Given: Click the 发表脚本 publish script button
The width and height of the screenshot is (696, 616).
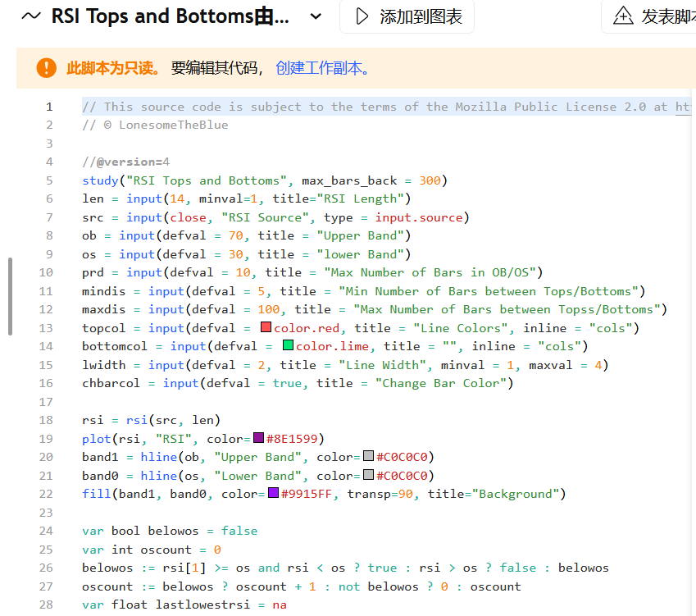Looking at the screenshot, I should coord(649,16).
